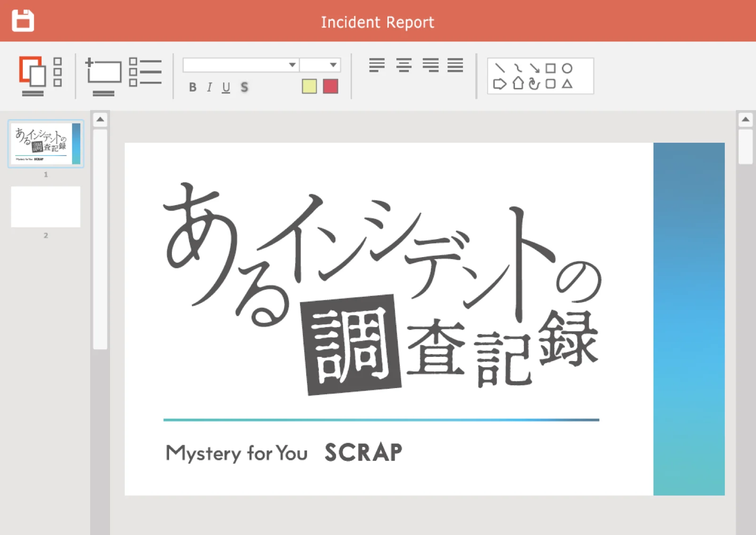Select the arrow line shape

pos(534,68)
